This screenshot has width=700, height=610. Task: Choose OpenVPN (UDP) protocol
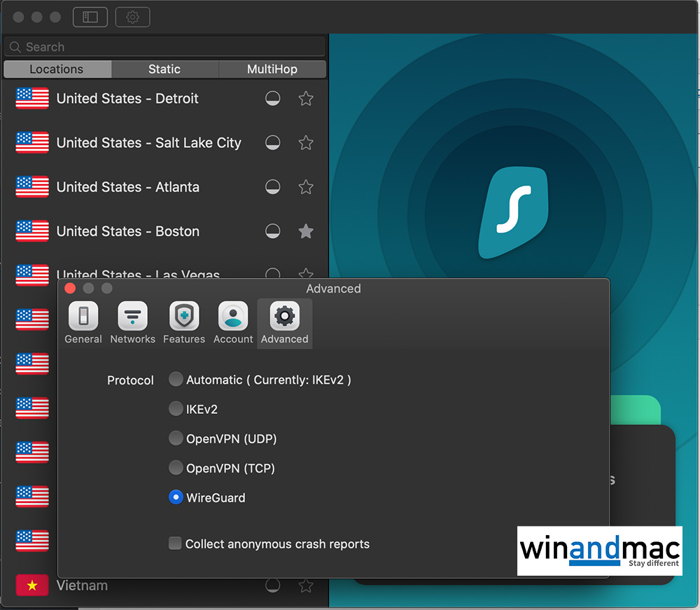[x=176, y=439]
